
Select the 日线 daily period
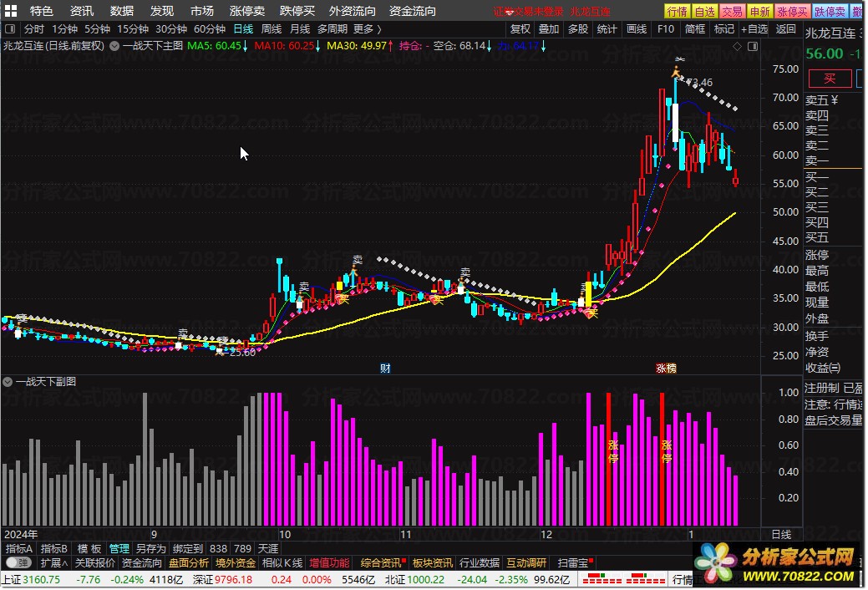(243, 28)
